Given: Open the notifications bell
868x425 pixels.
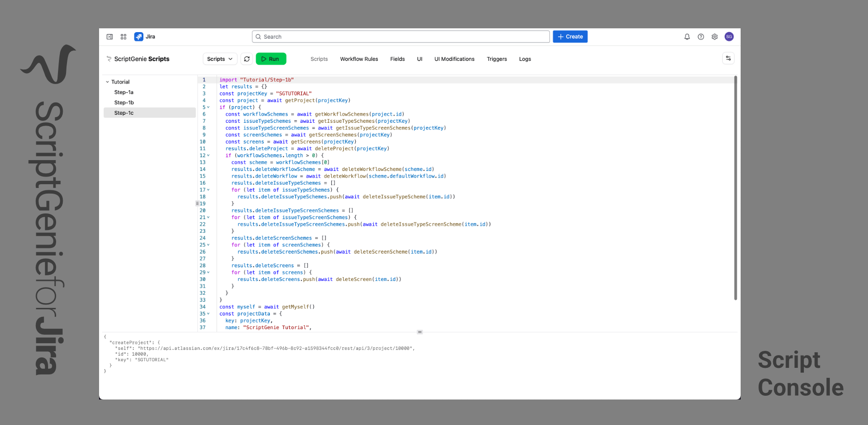Looking at the screenshot, I should point(687,37).
